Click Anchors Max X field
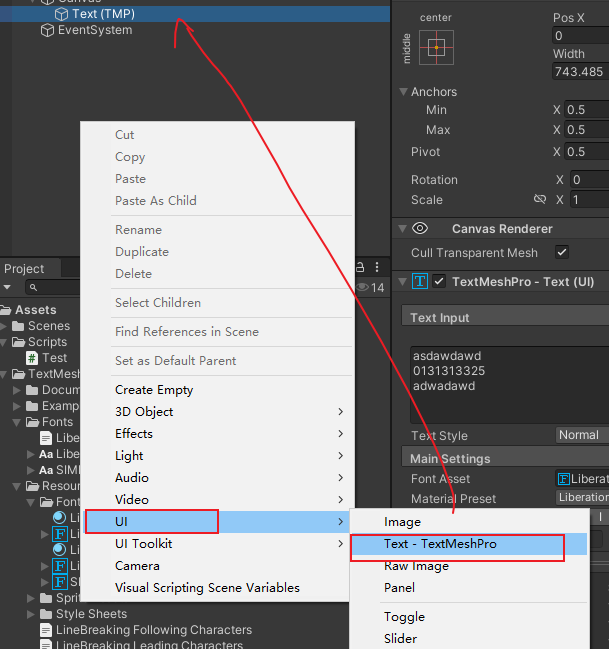 click(587, 130)
